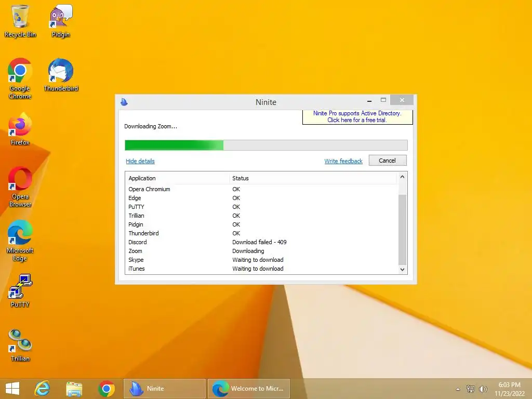Open the network tray icon

click(x=471, y=389)
